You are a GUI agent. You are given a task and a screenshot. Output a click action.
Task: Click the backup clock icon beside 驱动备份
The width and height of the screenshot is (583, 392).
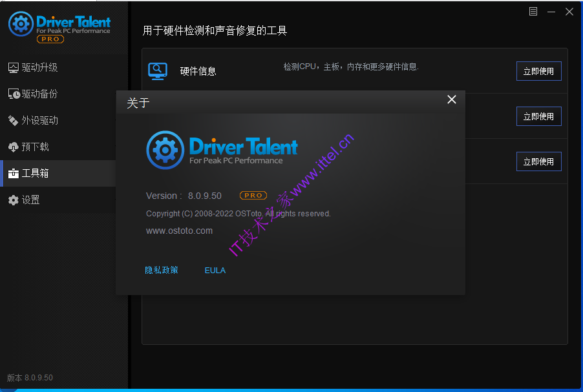[14, 94]
